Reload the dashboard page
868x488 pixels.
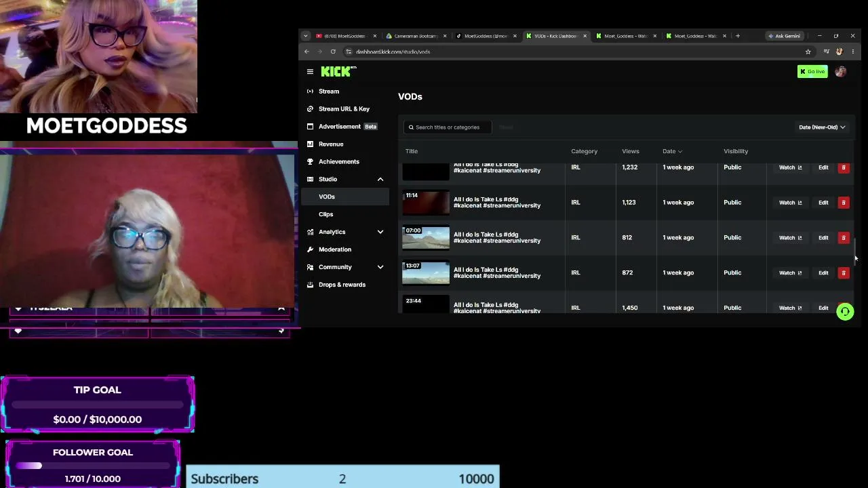click(x=333, y=52)
